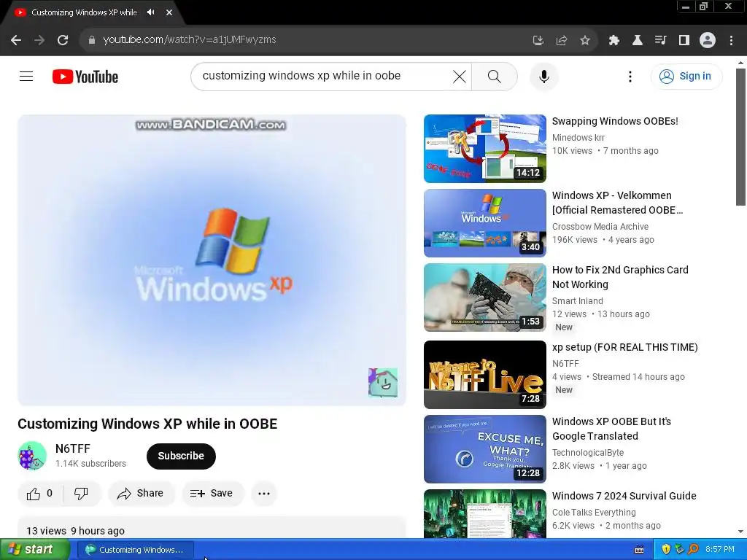747x560 pixels.
Task: Reload the page with the refresh icon
Action: click(63, 40)
